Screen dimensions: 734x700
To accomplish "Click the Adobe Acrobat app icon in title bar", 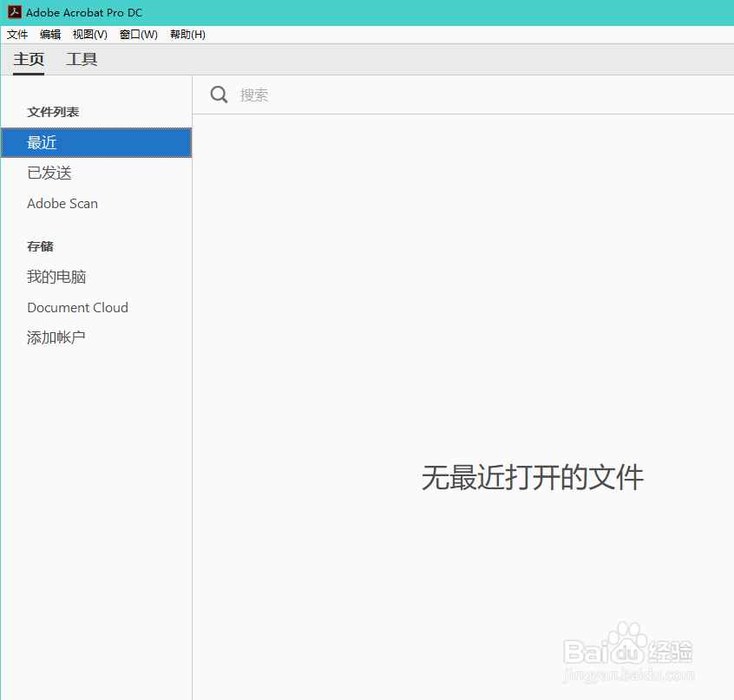I will click(15, 12).
